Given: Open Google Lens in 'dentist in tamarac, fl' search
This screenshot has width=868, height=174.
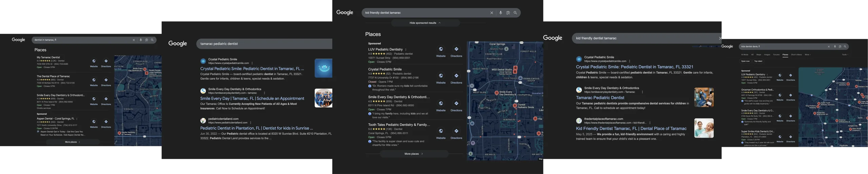Looking at the screenshot, I should point(146,40).
